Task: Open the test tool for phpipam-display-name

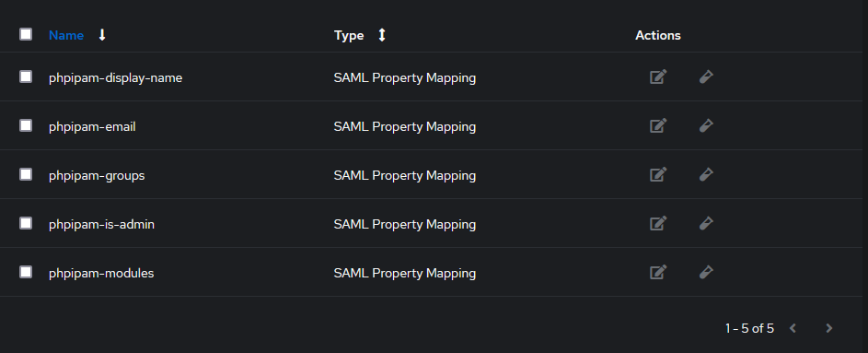Action: (x=706, y=76)
